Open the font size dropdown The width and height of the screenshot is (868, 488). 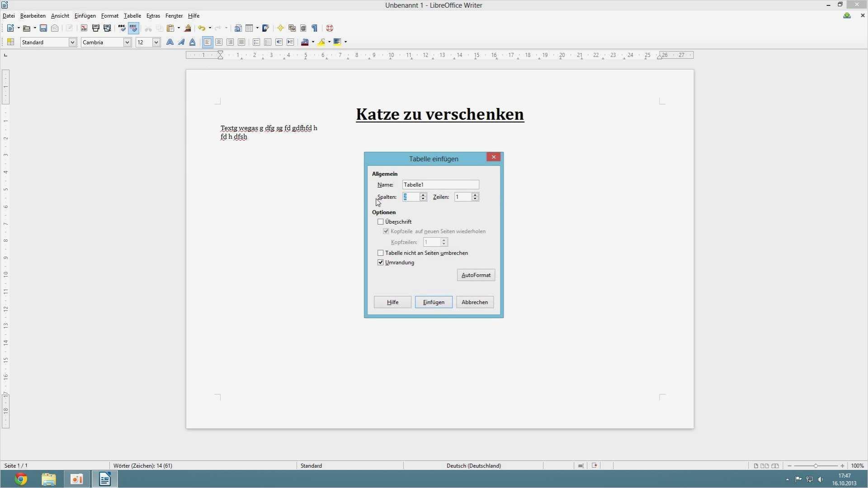(156, 42)
